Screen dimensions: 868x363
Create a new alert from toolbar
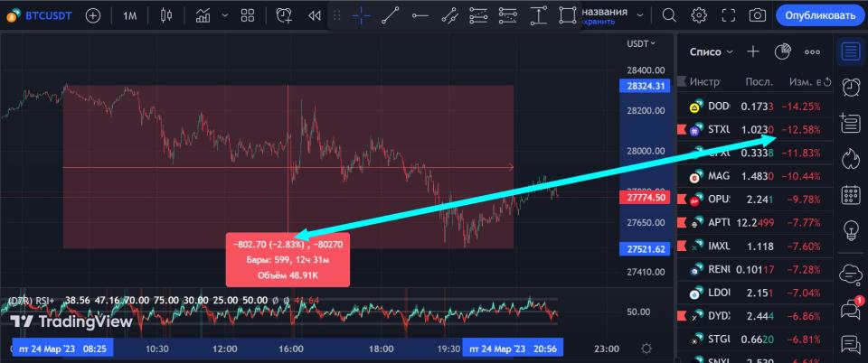point(284,15)
